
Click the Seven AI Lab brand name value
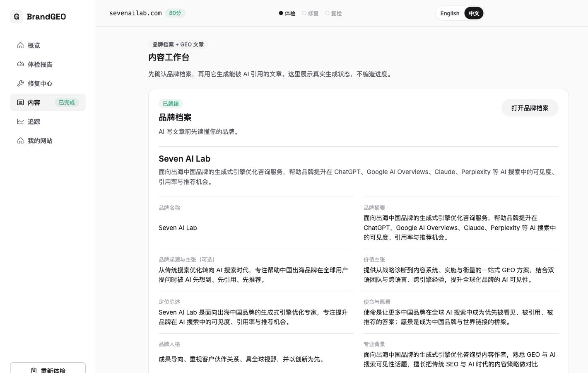[x=178, y=228]
